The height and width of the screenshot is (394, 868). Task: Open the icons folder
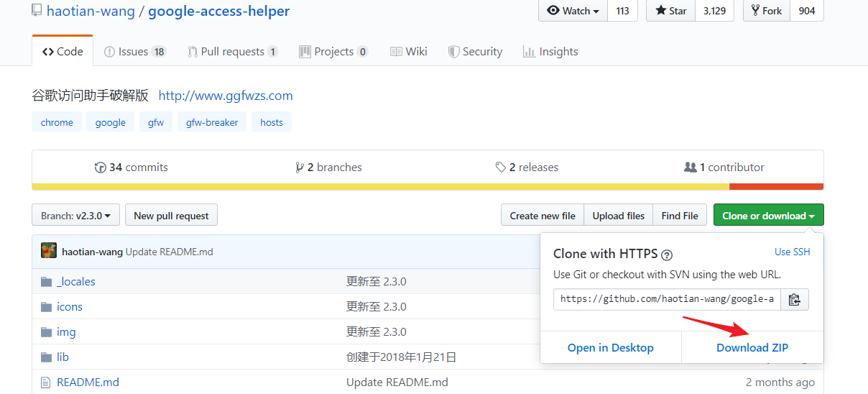click(x=70, y=306)
